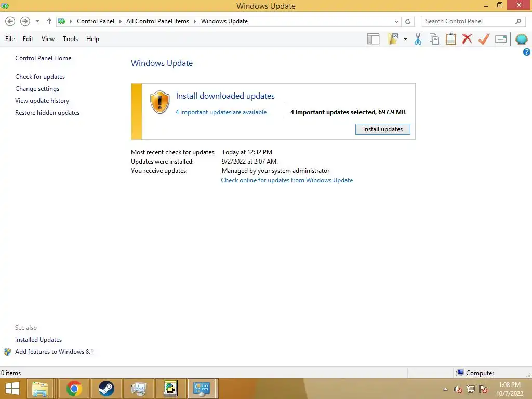Click the Classic Shell seashell icon
This screenshot has width=532, height=399.
click(x=521, y=39)
